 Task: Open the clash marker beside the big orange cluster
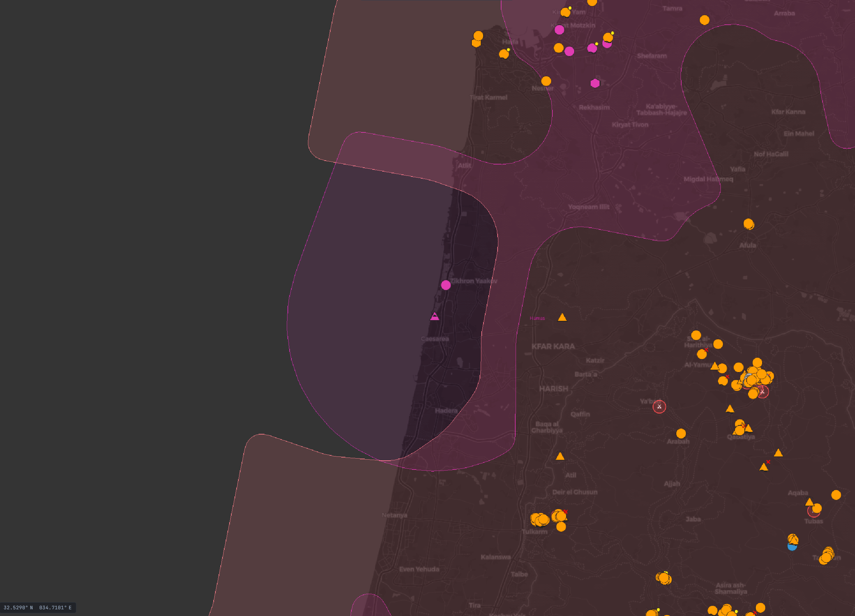click(x=762, y=392)
